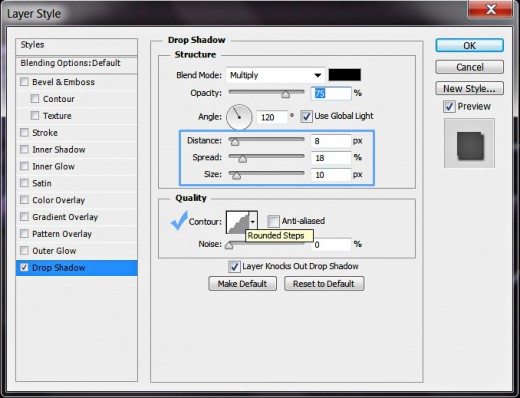Click the shadow preview thumbnail
Image resolution: width=520 pixels, height=398 pixels.
point(469,143)
